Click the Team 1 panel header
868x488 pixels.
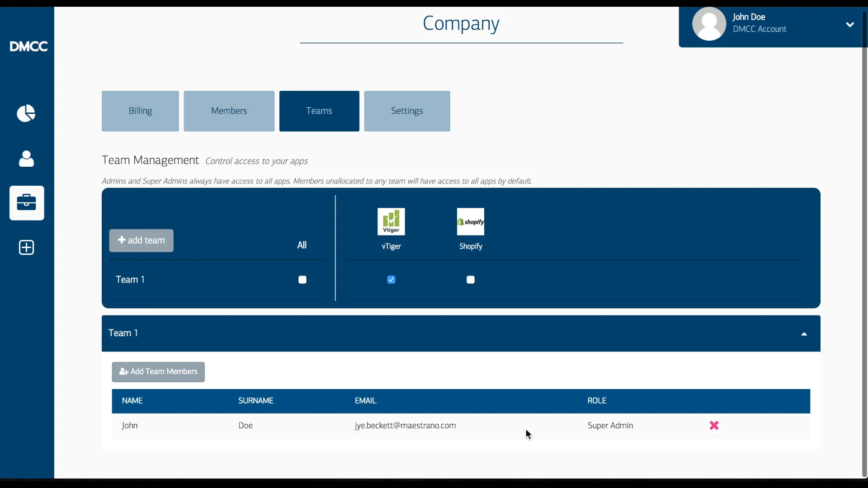click(x=461, y=333)
